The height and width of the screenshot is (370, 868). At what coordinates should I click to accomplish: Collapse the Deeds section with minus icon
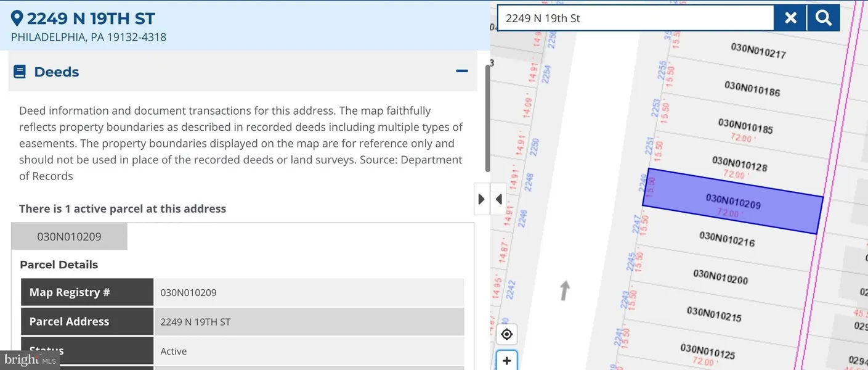click(461, 72)
